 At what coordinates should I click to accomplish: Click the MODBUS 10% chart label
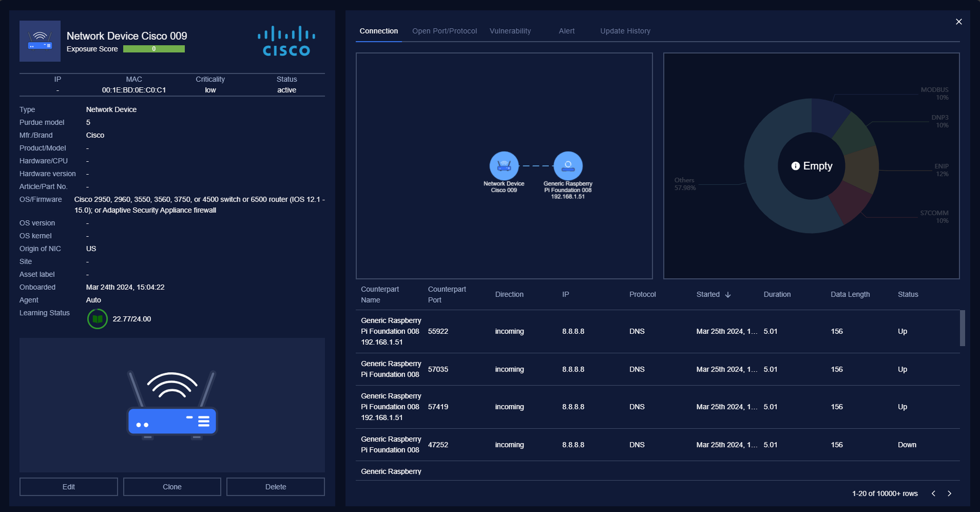(935, 94)
